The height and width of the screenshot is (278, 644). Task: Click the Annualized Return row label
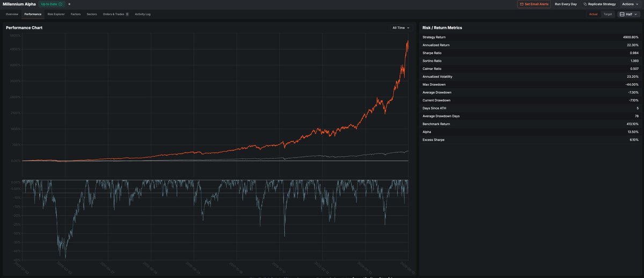436,45
